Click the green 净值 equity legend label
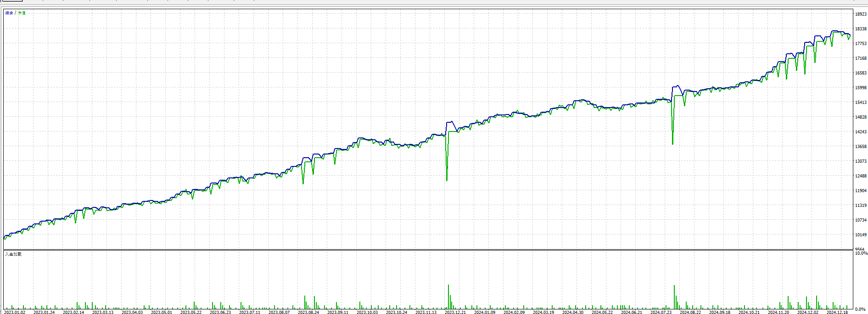Screen dimensions: 868x314 coord(22,13)
